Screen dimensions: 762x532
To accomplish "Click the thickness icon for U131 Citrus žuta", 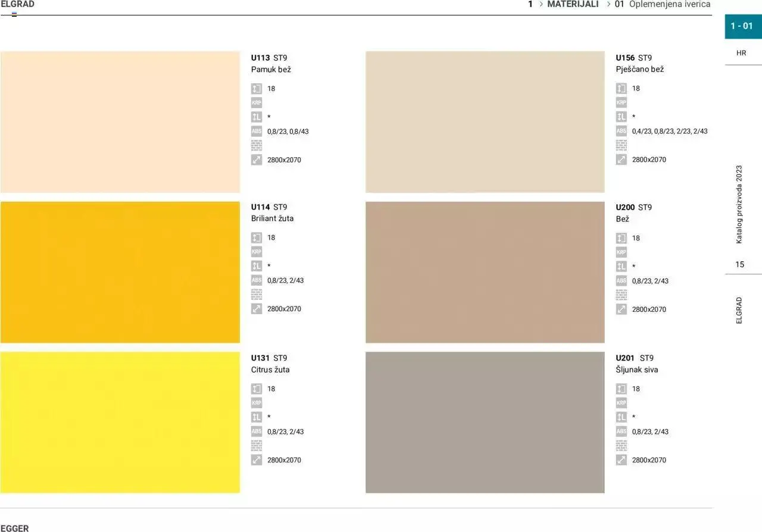I will coord(257,389).
